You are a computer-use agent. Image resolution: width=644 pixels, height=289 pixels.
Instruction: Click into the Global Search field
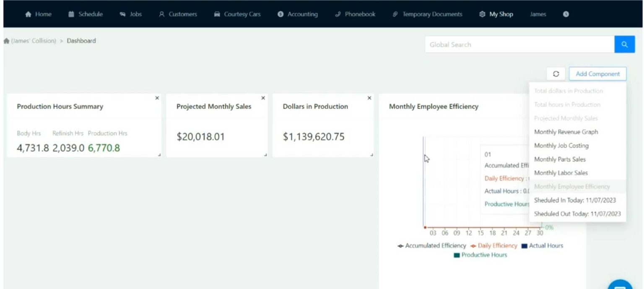[x=519, y=44]
